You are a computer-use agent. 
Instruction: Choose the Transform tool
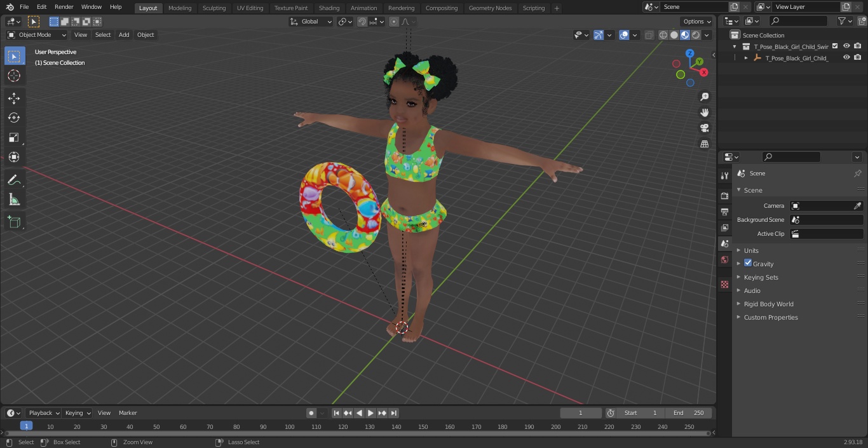point(14,157)
